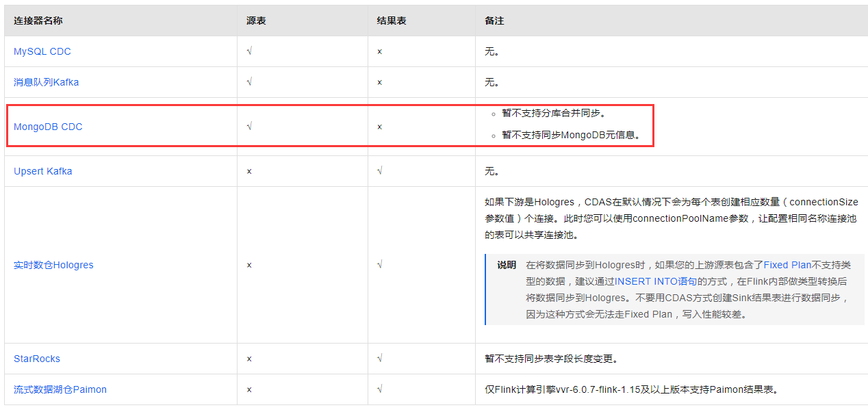868x412 pixels.
Task: Follow the INSERT INTO语句 link
Action: click(x=656, y=281)
